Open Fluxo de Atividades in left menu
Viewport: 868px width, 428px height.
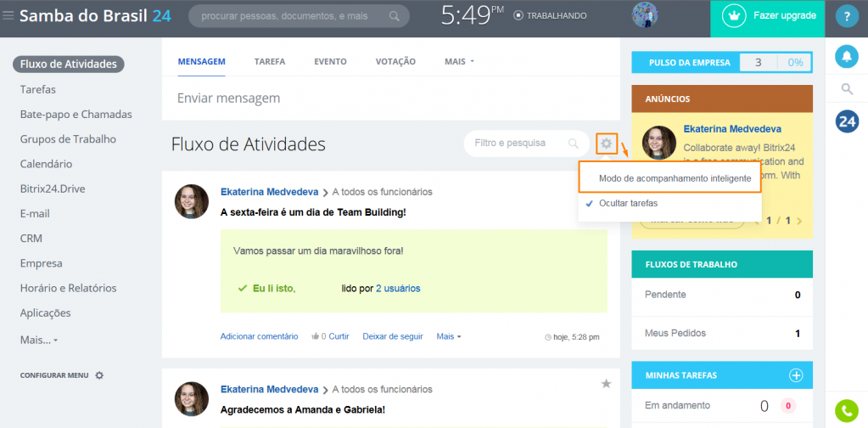coord(69,65)
